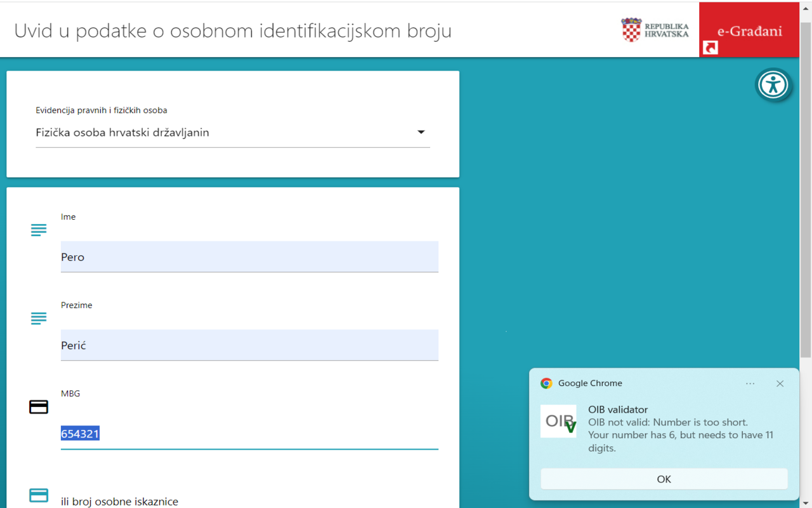Click the black card icon beside MBG
Image resolution: width=812 pixels, height=508 pixels.
pyautogui.click(x=39, y=407)
